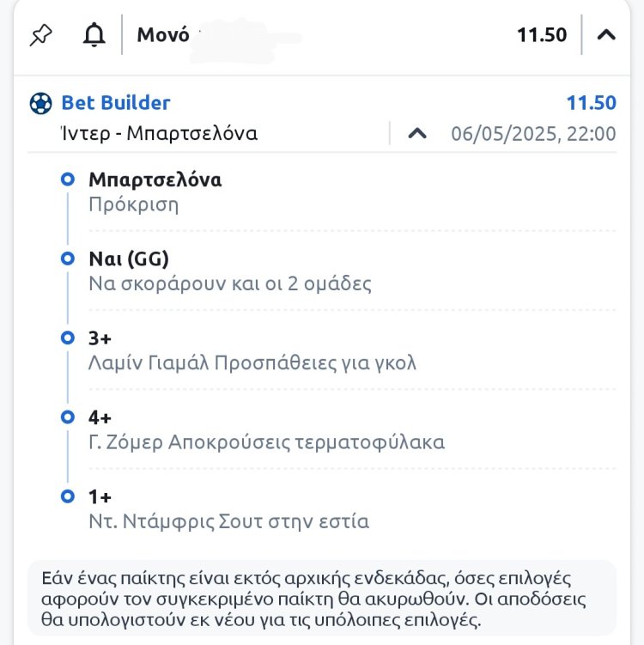The image size is (644, 645).
Task: Pin the bet slip with the pin icon
Action: 40,35
